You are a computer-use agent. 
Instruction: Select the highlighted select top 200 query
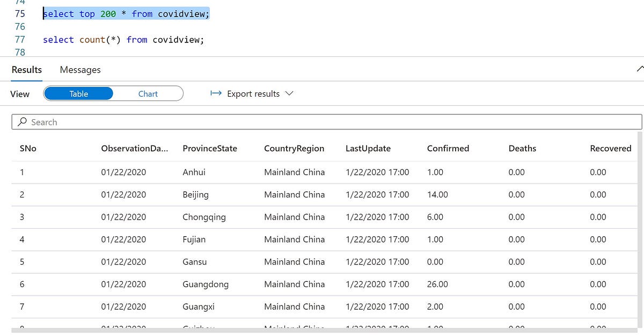click(126, 13)
